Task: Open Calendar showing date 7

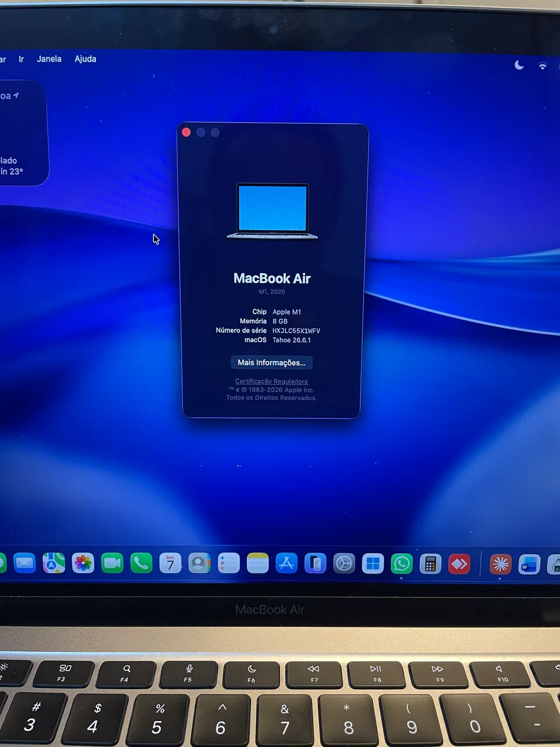Action: click(170, 563)
